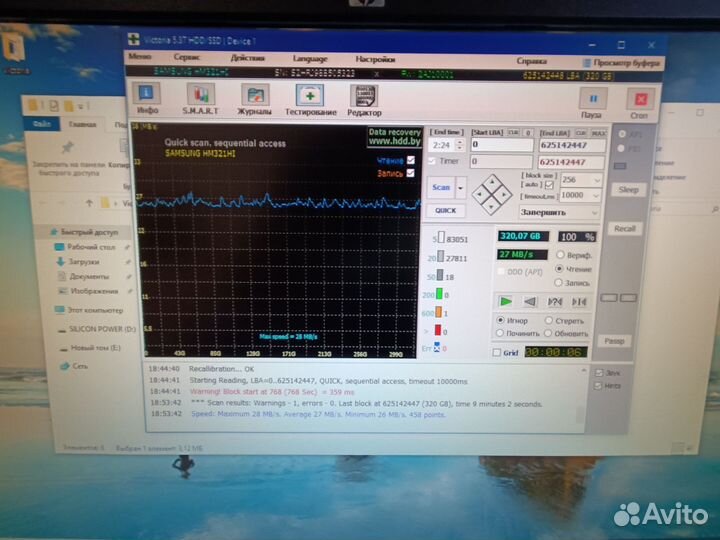Open the Сервис menu
The image size is (720, 540).
(186, 57)
